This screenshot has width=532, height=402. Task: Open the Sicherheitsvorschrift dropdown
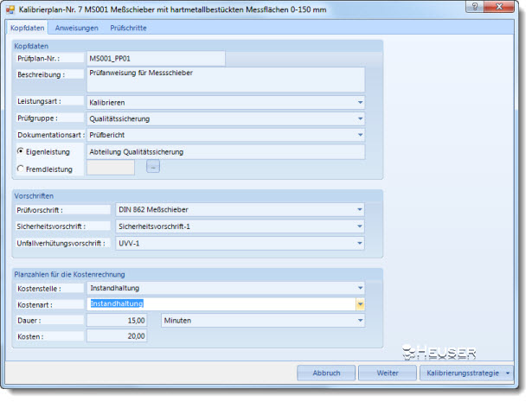coord(360,227)
